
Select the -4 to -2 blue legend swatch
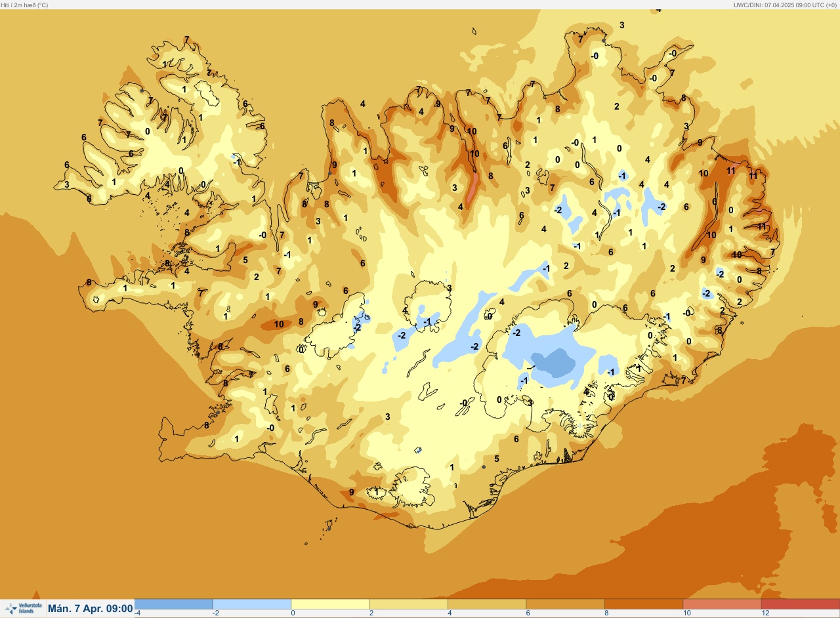click(174, 604)
